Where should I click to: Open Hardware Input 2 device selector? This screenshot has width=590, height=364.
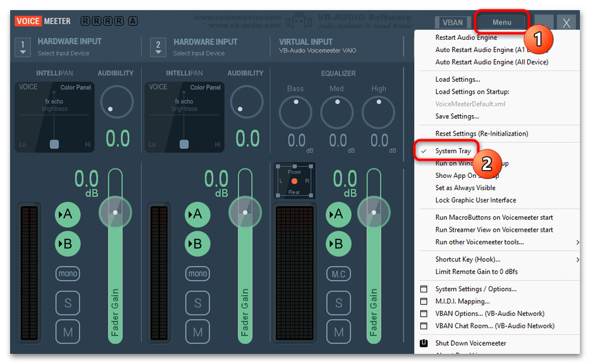[158, 47]
